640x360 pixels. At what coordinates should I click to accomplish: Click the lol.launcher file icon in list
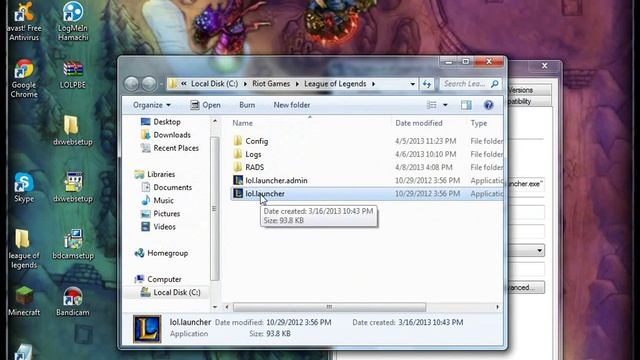[238, 193]
